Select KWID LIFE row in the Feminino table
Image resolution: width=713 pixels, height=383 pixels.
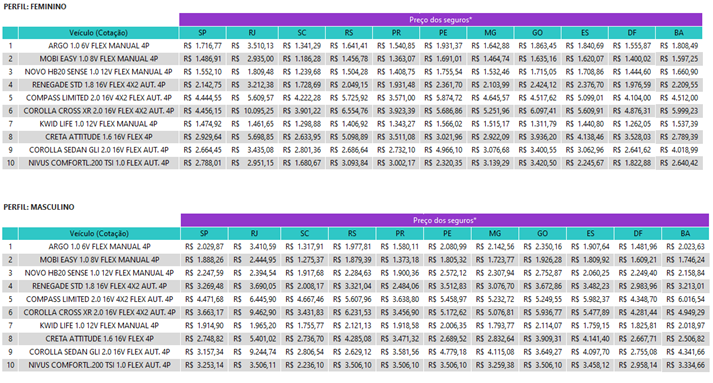352,124
